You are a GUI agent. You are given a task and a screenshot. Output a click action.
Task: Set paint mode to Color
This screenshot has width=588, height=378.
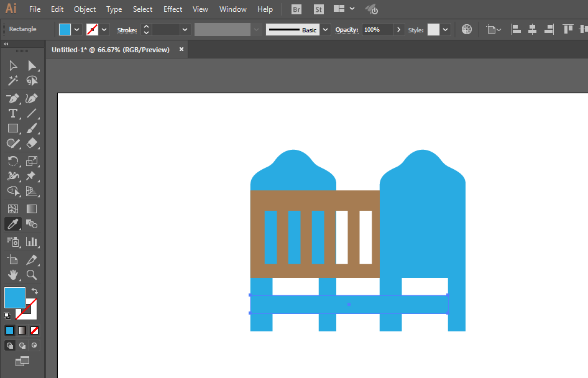pos(10,330)
